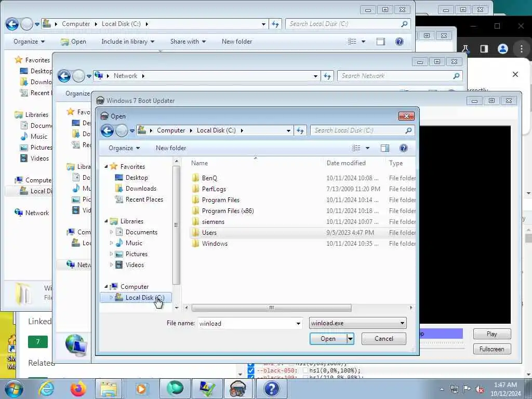This screenshot has height=399, width=532.
Task: Open Firefox from the taskbar
Action: coord(78,389)
